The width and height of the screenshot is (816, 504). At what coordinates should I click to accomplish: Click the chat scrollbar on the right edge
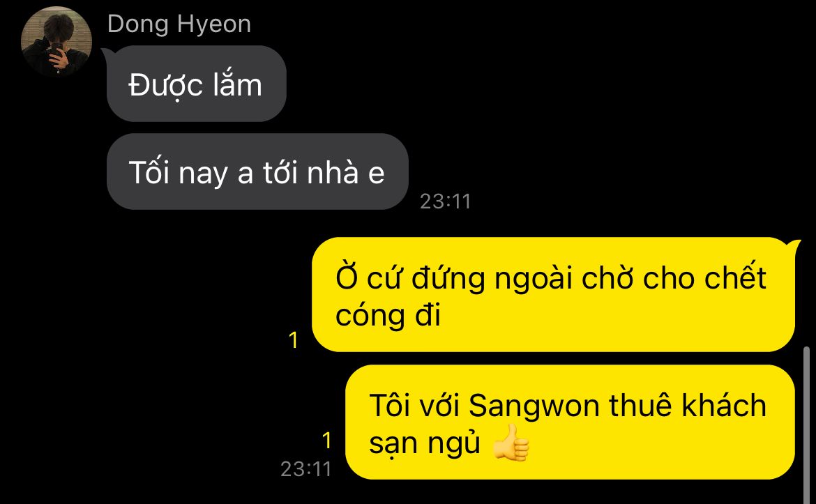click(807, 425)
